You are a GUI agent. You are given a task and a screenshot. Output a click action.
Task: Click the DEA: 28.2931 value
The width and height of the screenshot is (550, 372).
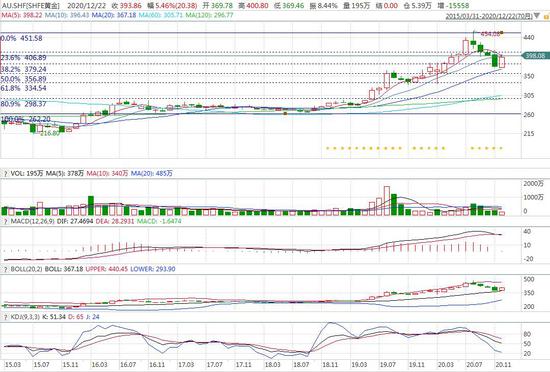click(x=114, y=222)
